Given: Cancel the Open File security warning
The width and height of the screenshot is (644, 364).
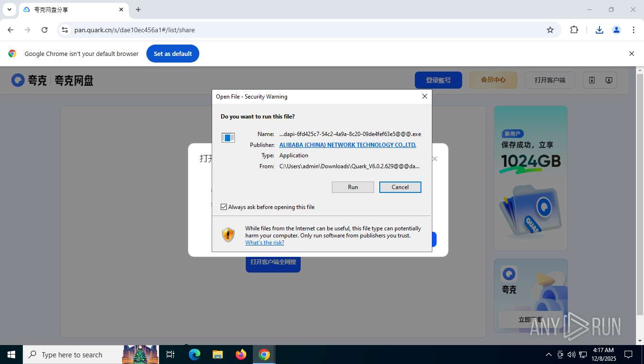Looking at the screenshot, I should pyautogui.click(x=400, y=187).
